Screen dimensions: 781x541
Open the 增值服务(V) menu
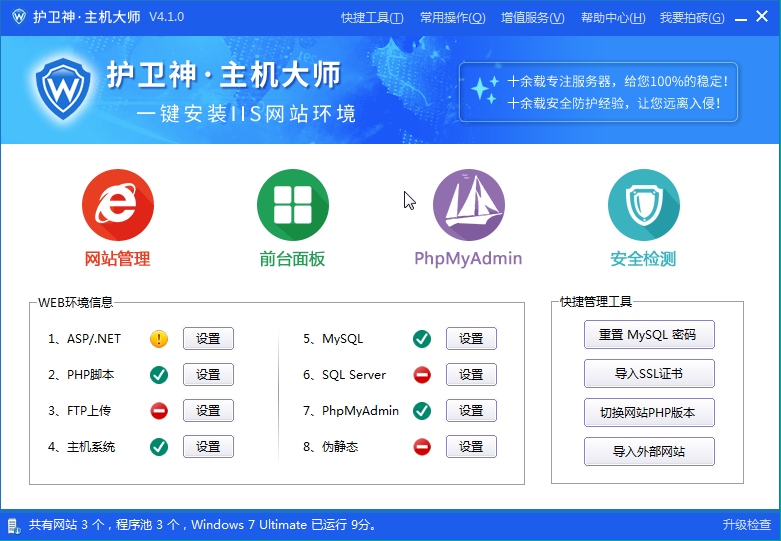tap(532, 18)
